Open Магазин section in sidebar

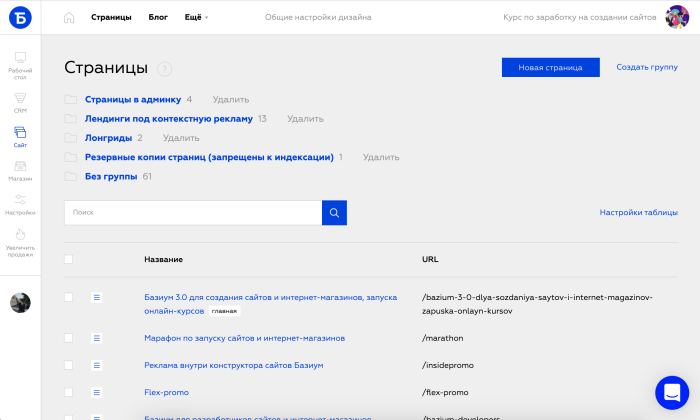point(20,171)
